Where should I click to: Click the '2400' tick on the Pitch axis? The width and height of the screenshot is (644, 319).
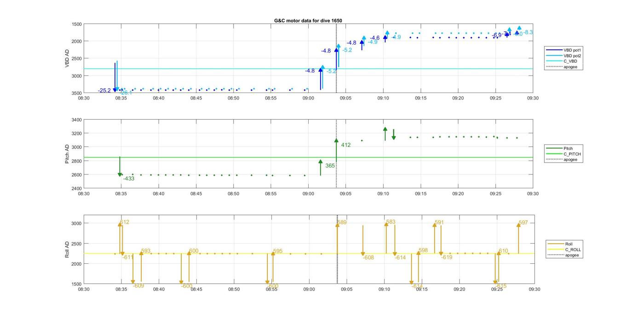pos(77,189)
